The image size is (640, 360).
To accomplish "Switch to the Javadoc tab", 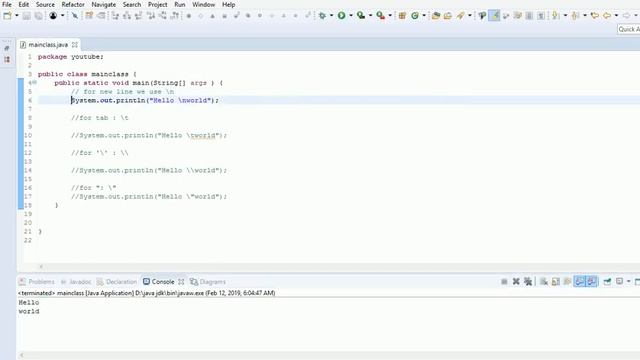I will click(76, 282).
